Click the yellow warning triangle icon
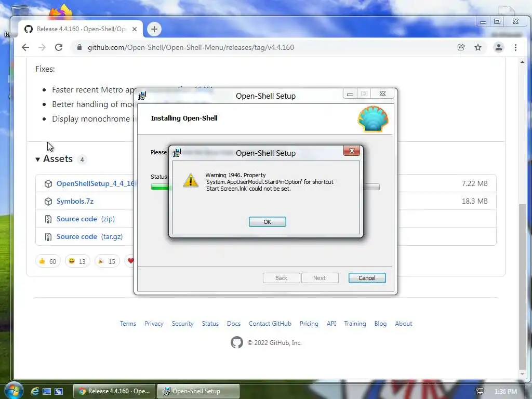Screen dimensions: 532x399 coord(191,180)
